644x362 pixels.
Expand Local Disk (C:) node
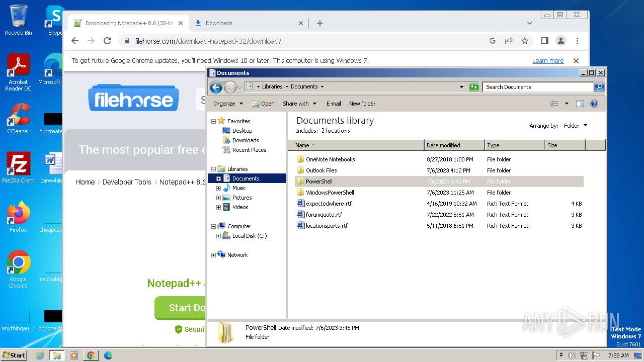pos(218,236)
